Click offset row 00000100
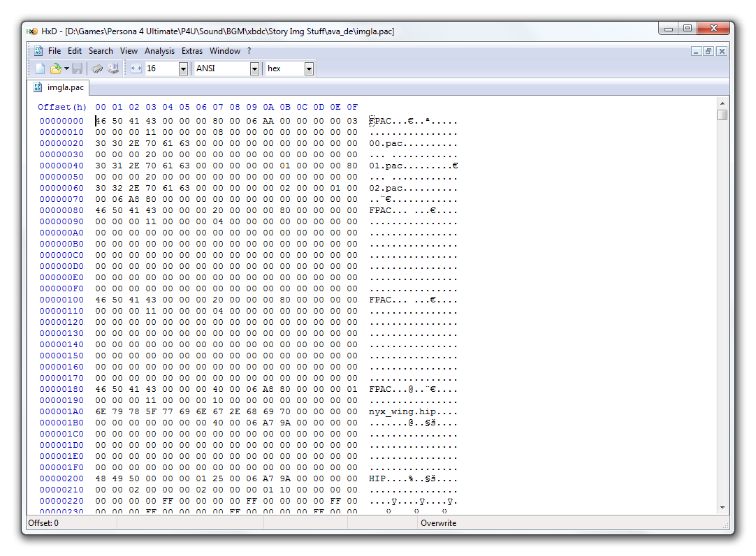Image resolution: width=756 pixels, height=556 pixels. point(61,300)
